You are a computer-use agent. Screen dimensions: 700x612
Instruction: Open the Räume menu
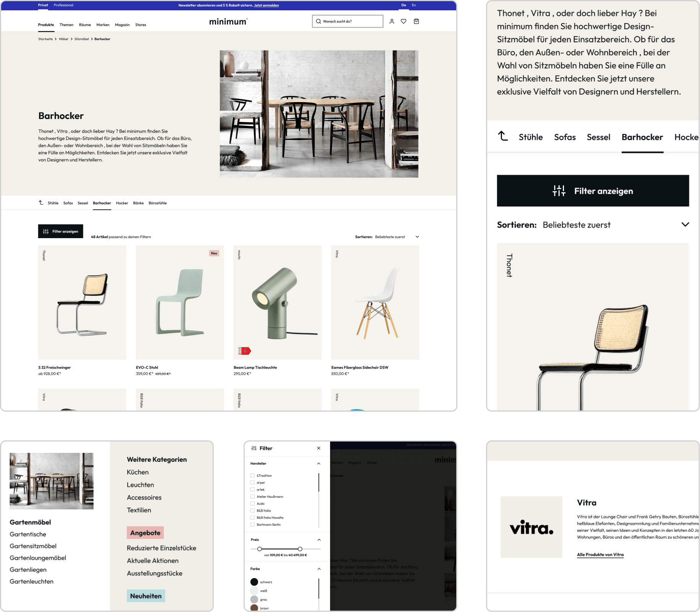point(85,25)
